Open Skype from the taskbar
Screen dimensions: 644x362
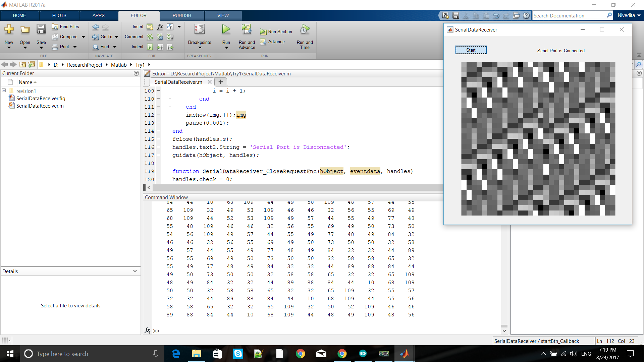pyautogui.click(x=238, y=354)
